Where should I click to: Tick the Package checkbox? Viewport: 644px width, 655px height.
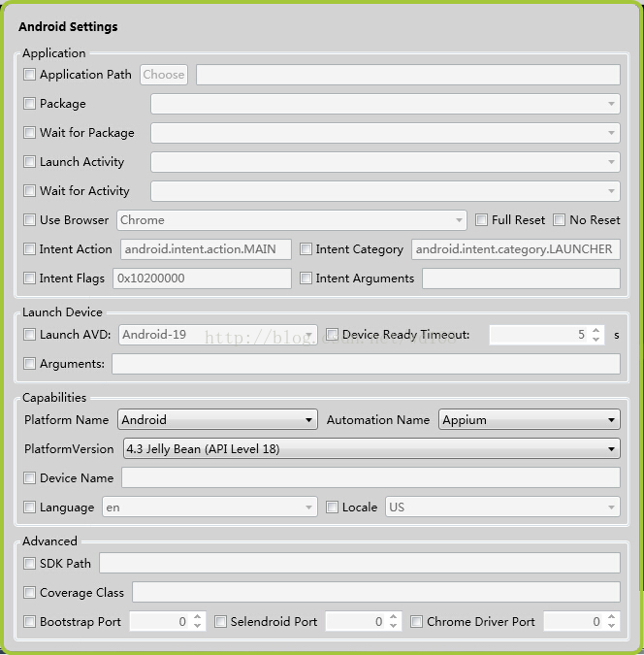point(29,103)
